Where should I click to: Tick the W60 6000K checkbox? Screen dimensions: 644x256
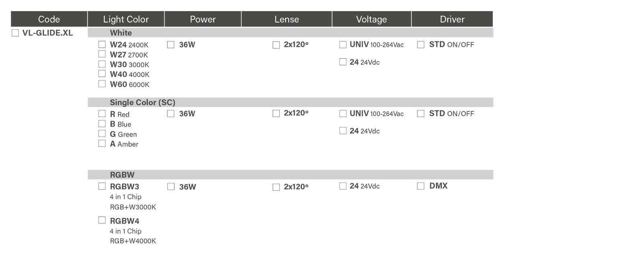click(x=102, y=84)
